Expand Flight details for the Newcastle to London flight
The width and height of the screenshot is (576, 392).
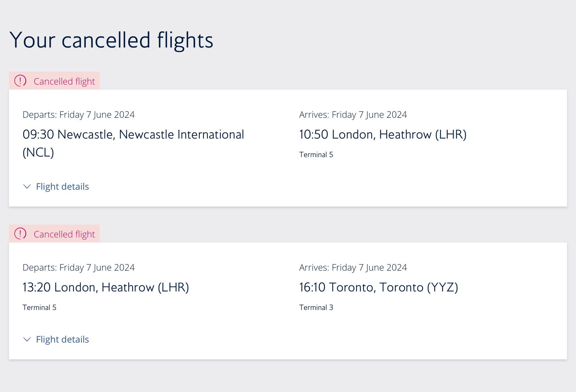62,187
